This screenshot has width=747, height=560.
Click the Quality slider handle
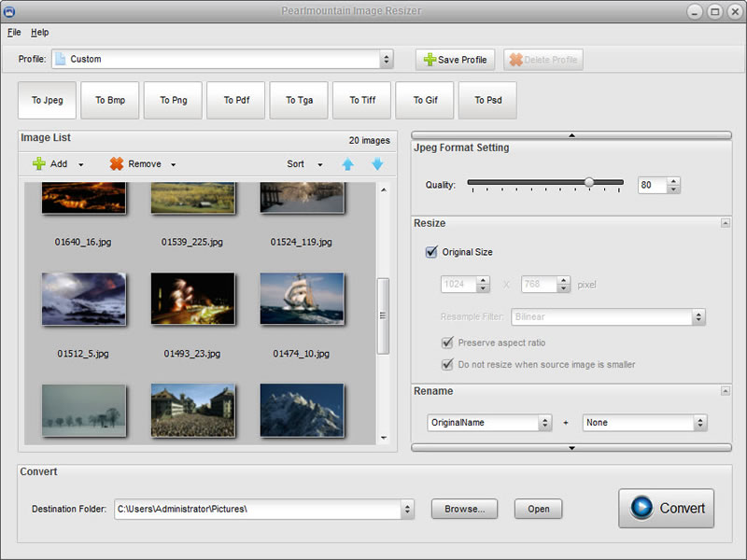tap(589, 182)
